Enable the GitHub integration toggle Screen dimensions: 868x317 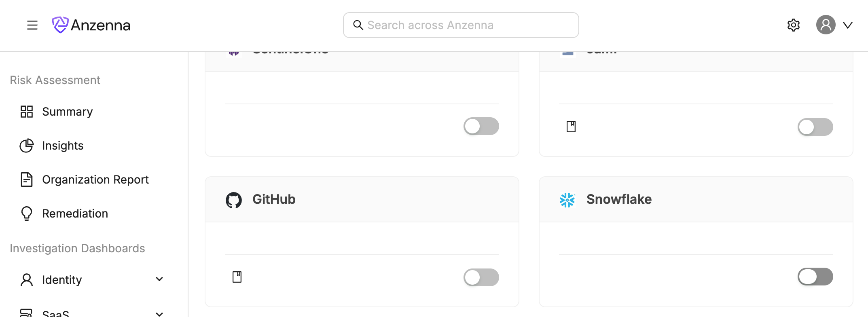point(481,277)
